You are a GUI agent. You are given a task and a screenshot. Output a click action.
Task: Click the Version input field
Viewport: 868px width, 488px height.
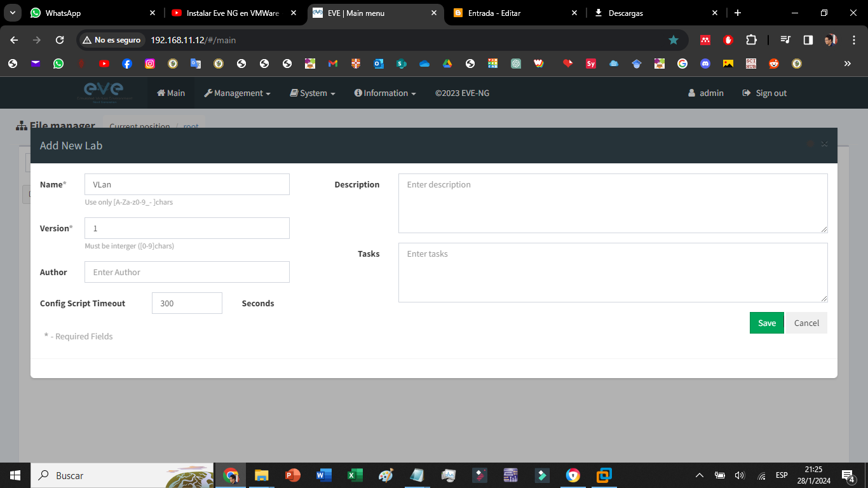[x=187, y=228]
